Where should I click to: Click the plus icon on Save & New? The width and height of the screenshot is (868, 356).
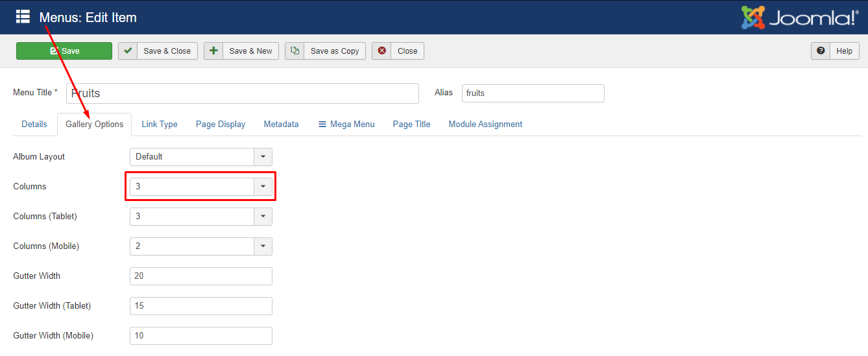pos(213,51)
